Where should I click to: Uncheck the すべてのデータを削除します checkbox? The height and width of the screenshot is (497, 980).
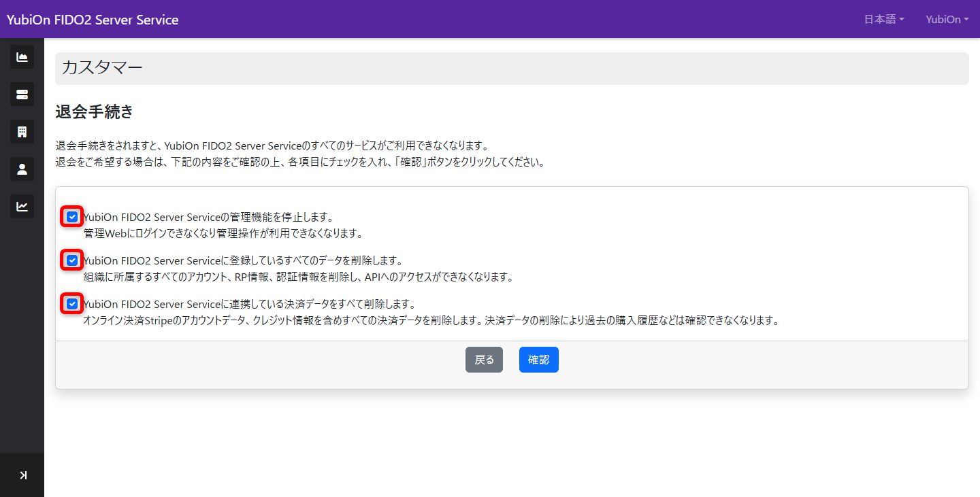click(72, 260)
